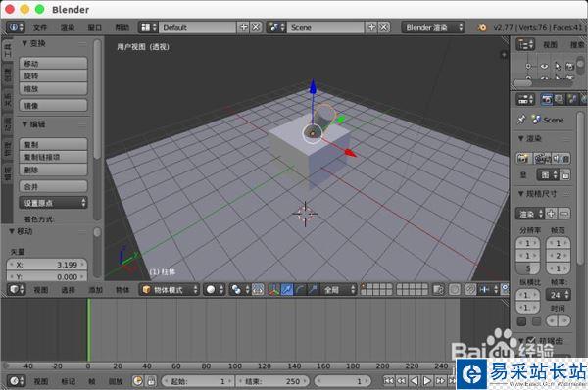The height and width of the screenshot is (390, 588).
Task: Click the 复制链接项 (Duplicate Linked) button
Action: click(x=53, y=157)
